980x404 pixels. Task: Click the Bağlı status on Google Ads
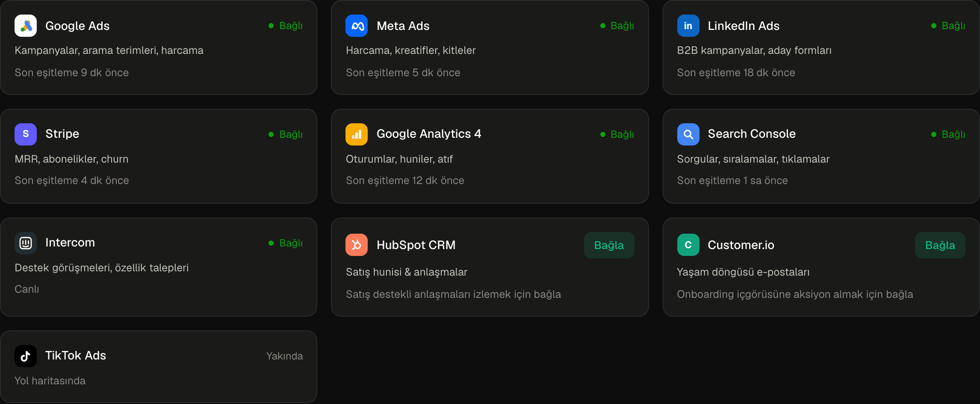[286, 26]
